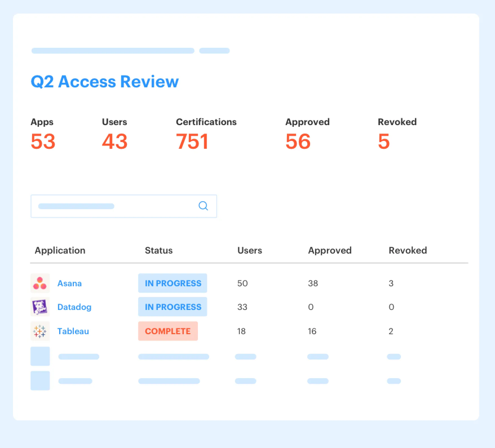
Task: Click Datadog's IN PROGRESS status badge
Action: (x=173, y=307)
